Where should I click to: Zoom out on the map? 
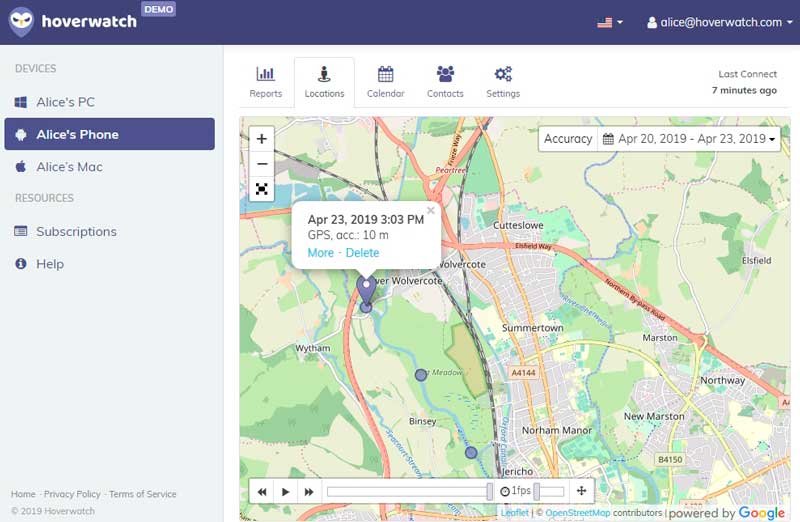point(262,164)
